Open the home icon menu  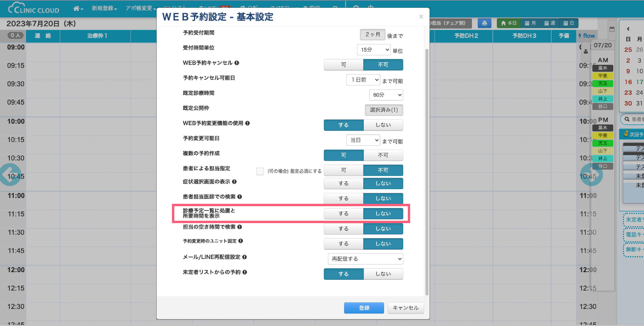click(x=78, y=9)
